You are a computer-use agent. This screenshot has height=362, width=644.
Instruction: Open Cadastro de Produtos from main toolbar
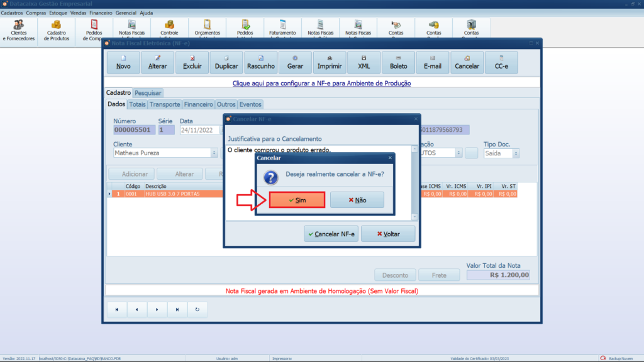[57, 30]
